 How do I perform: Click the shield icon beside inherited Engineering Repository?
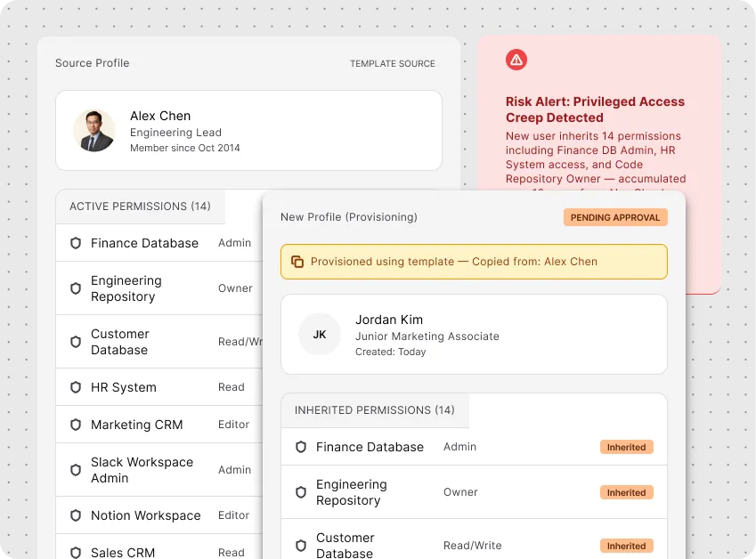tap(301, 492)
